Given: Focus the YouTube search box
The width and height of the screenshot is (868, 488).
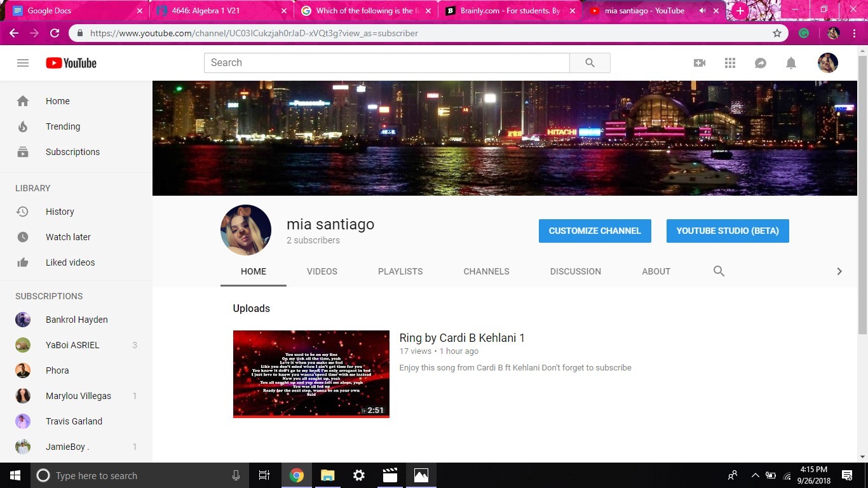Looking at the screenshot, I should [x=387, y=63].
